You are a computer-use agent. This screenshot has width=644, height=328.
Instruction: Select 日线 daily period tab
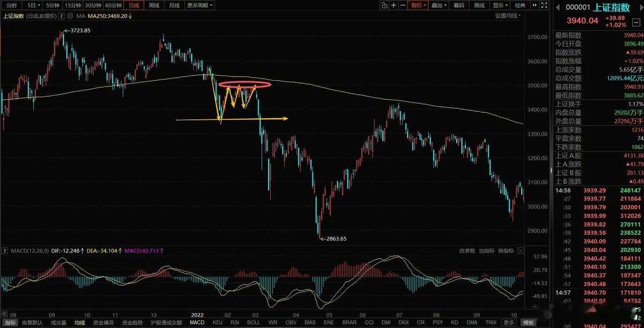[133, 6]
